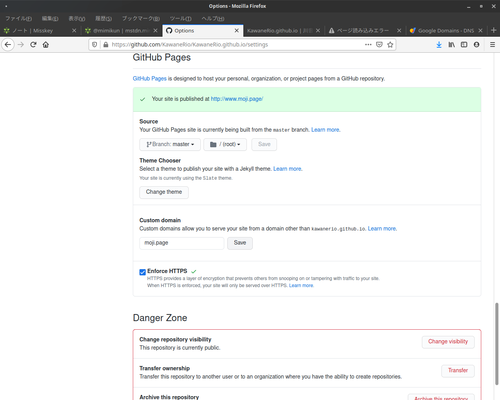
Task: Click the forward navigation arrow
Action: (21, 45)
